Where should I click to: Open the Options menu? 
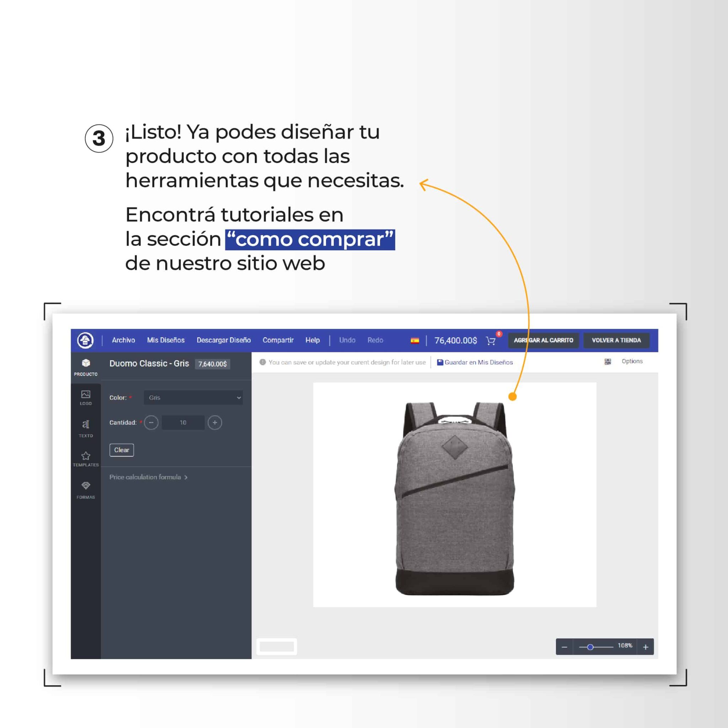(x=632, y=362)
